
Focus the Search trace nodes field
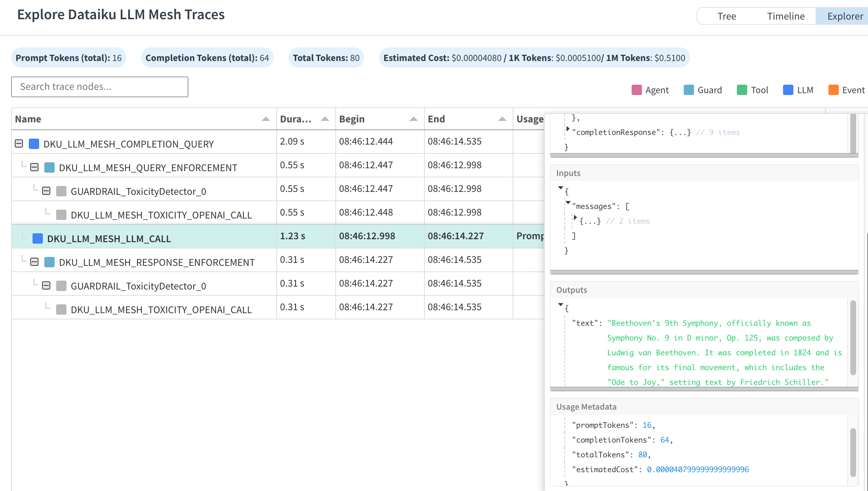click(100, 87)
